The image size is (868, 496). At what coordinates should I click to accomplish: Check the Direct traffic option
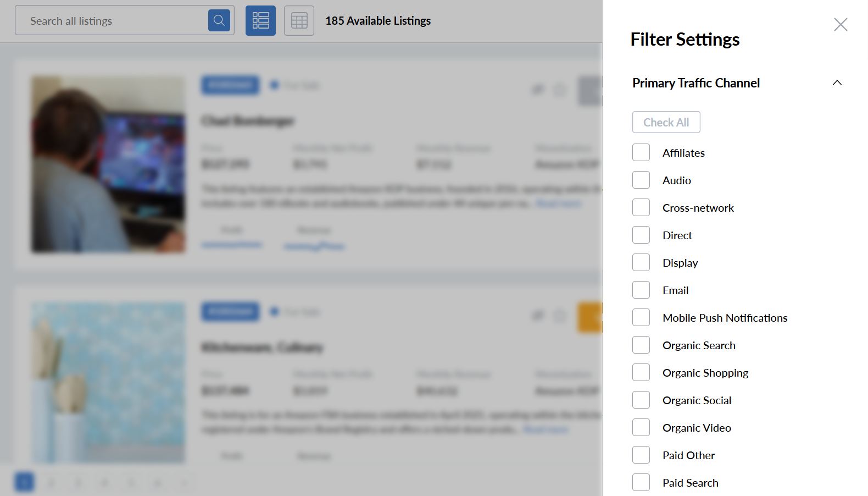641,235
